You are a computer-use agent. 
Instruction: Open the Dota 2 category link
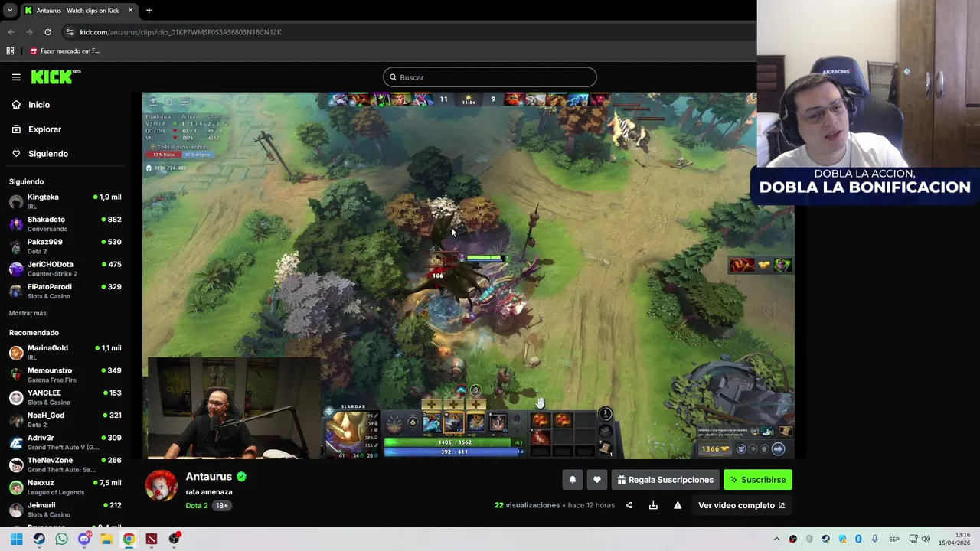coord(196,505)
